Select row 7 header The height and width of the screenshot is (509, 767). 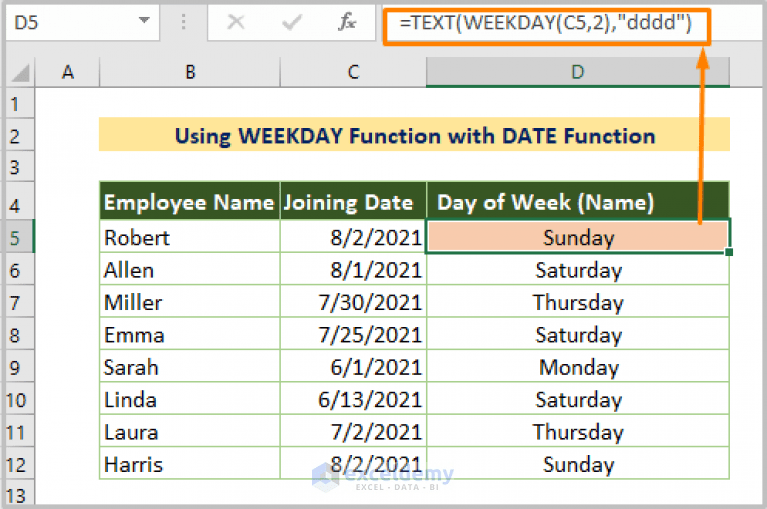20,302
